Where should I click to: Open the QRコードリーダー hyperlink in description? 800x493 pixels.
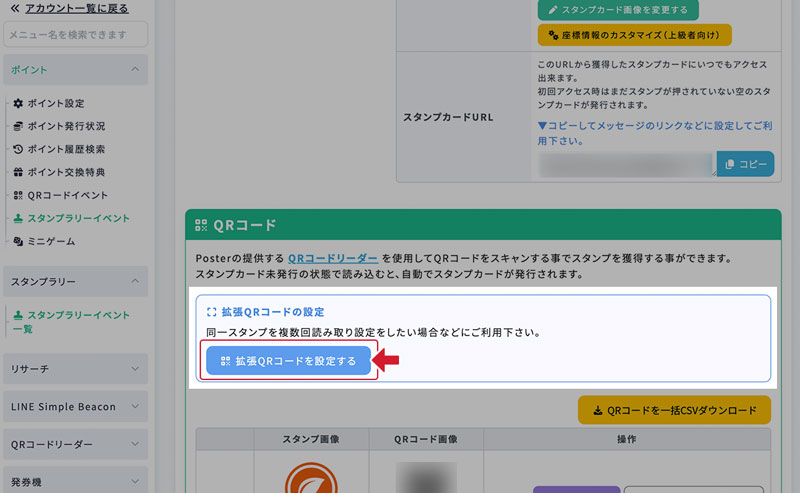(x=333, y=258)
